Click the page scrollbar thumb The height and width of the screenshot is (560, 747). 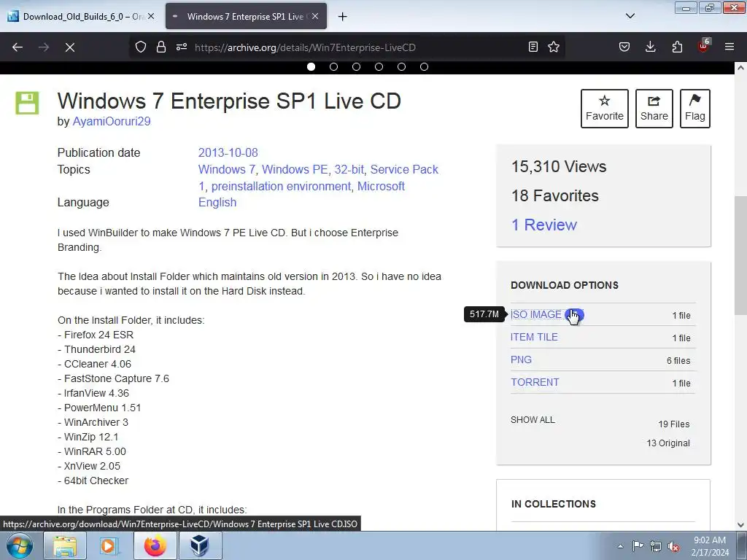[740, 255]
